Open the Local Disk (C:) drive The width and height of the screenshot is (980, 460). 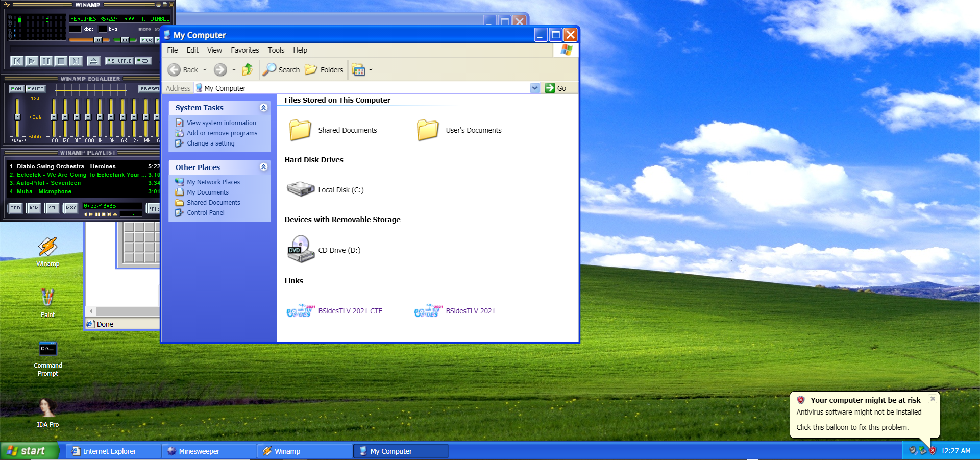click(301, 190)
